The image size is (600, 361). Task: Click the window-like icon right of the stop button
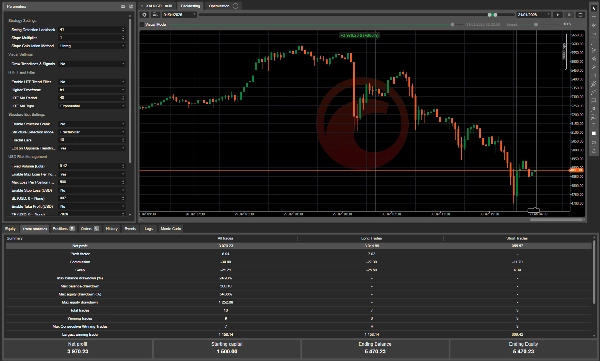(x=580, y=15)
